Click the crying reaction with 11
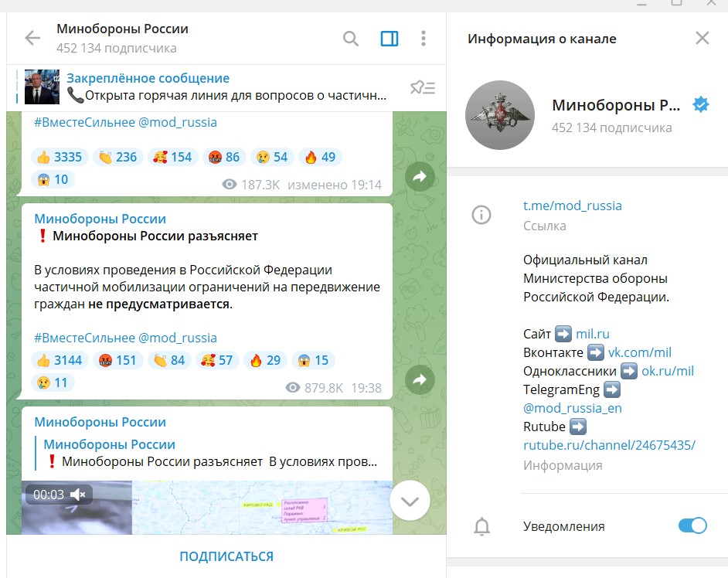This screenshot has width=728, height=578. pyautogui.click(x=53, y=382)
